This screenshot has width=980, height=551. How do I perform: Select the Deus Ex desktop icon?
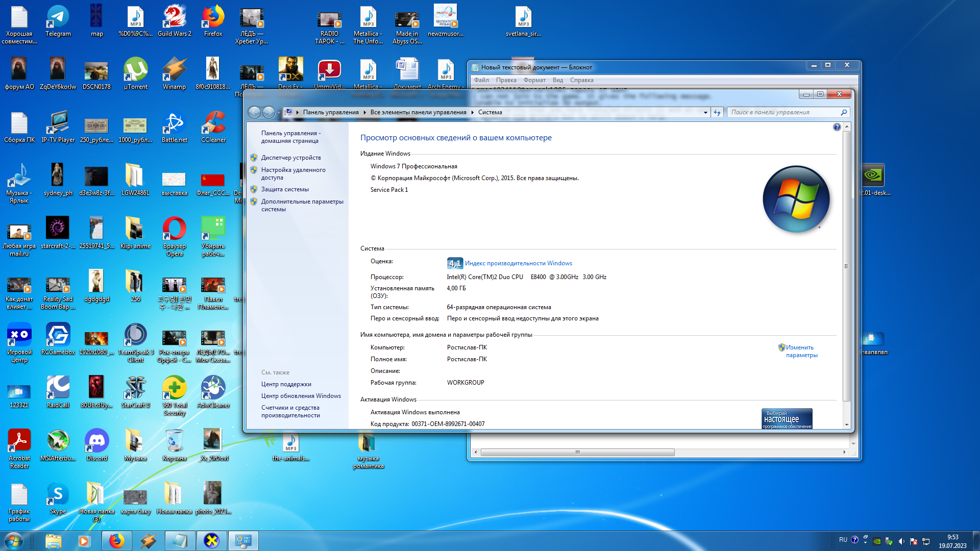click(290, 73)
